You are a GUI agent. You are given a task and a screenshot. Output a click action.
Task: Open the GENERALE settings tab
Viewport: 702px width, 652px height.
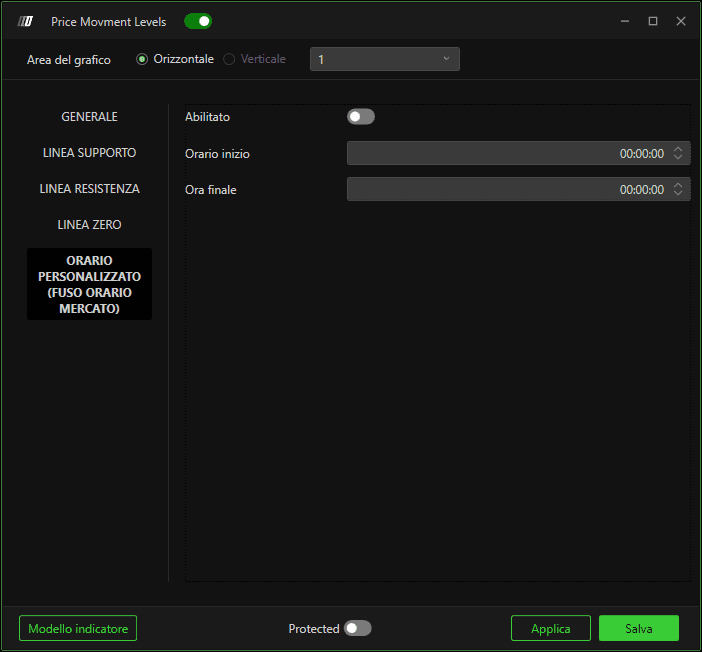(90, 117)
